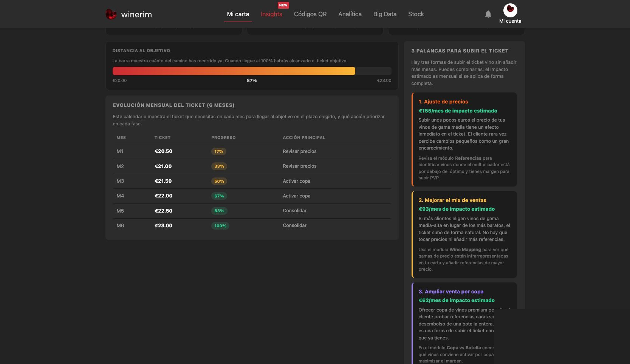Click the 83% progress badge
Viewport: 630px width, 364px height.
coord(219,211)
